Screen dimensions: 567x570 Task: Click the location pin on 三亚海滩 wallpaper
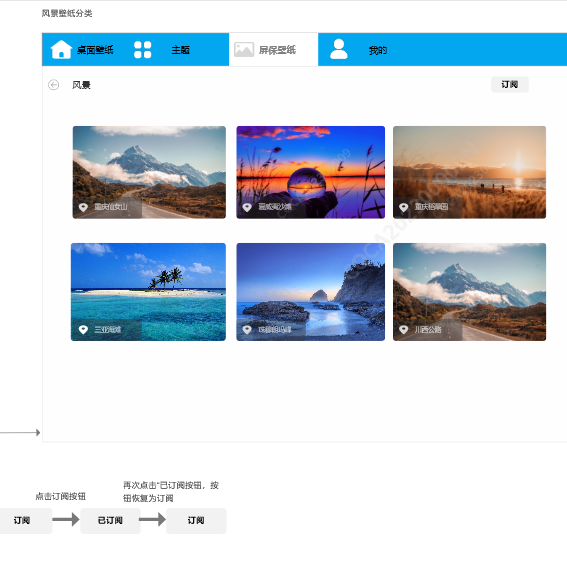click(83, 330)
